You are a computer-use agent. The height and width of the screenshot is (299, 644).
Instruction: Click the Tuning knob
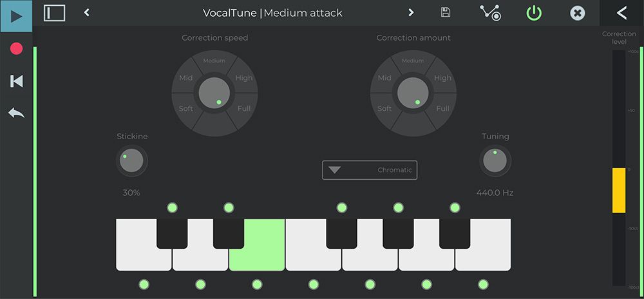[495, 160]
